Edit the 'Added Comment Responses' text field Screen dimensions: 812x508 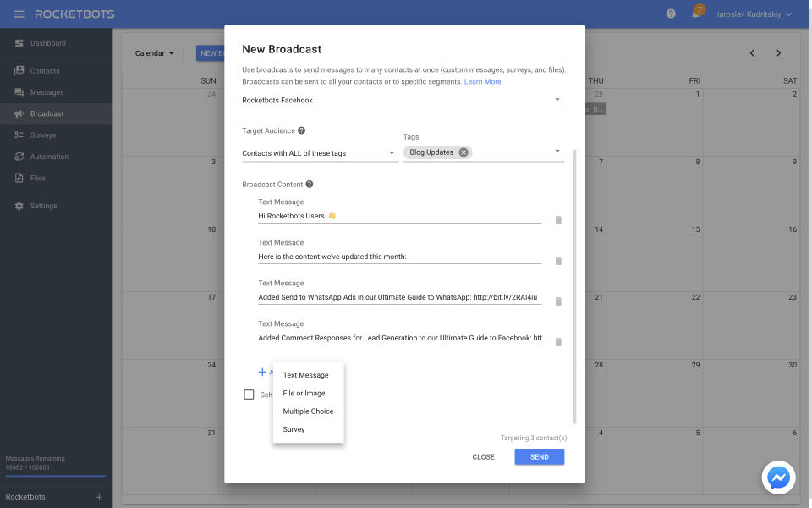(x=400, y=338)
